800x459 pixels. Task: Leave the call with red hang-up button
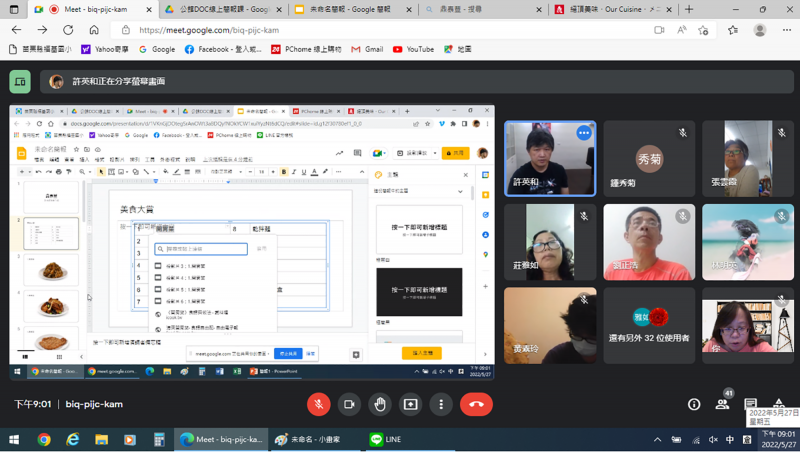click(476, 404)
